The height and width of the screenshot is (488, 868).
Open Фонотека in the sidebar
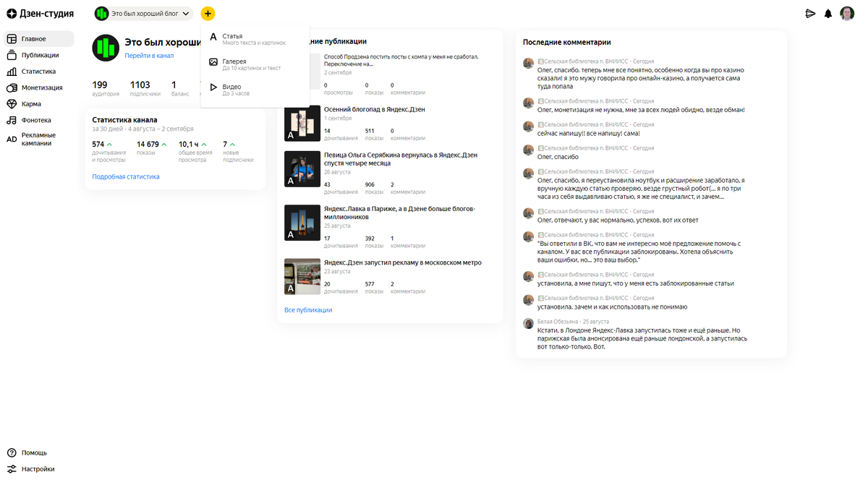(40, 120)
